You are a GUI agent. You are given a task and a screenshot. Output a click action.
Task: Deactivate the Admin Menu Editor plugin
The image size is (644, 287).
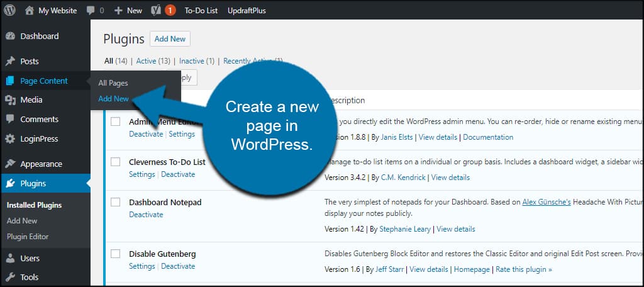[x=146, y=134]
